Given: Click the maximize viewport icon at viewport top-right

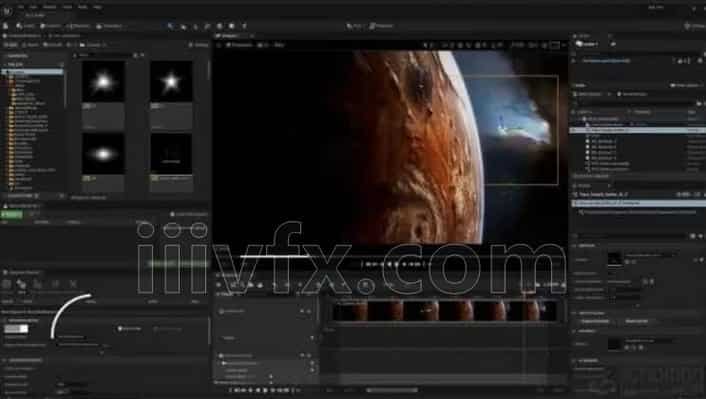Looking at the screenshot, I should 556,45.
